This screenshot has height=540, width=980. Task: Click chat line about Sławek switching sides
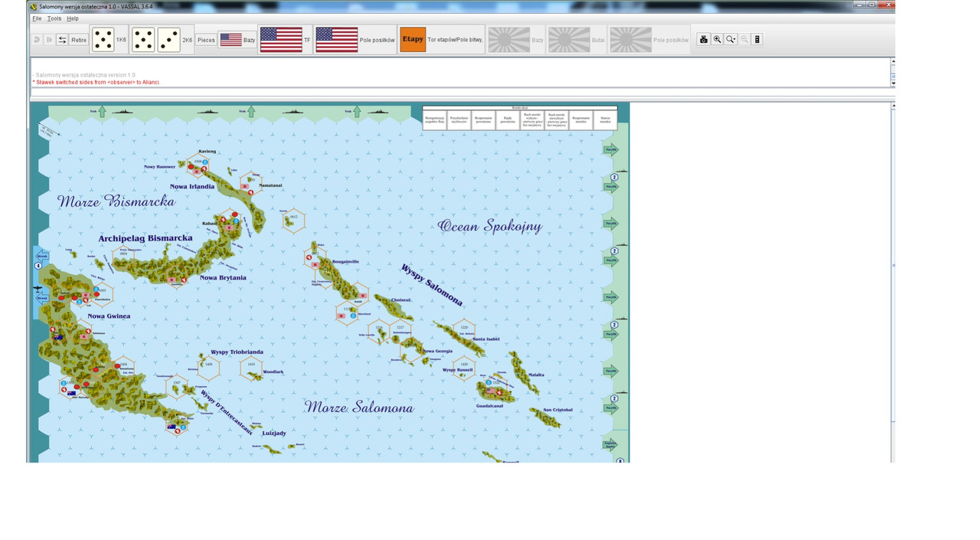pyautogui.click(x=96, y=82)
